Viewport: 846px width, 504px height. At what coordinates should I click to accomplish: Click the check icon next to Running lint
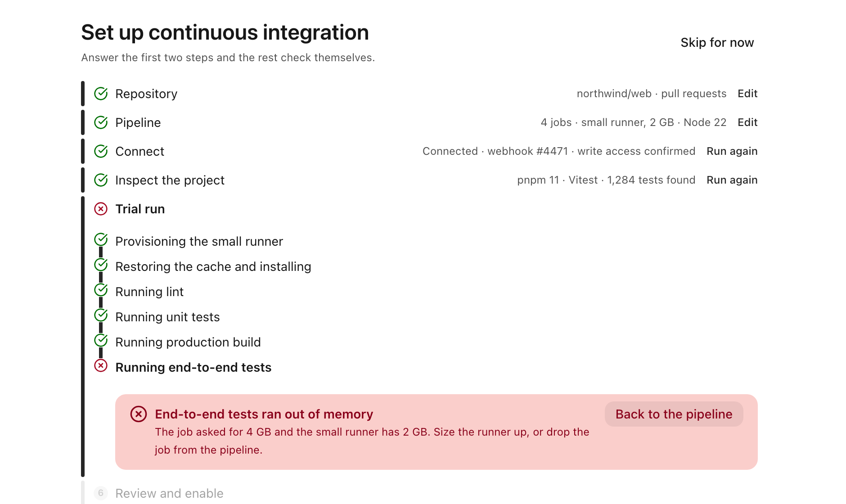coord(101,290)
